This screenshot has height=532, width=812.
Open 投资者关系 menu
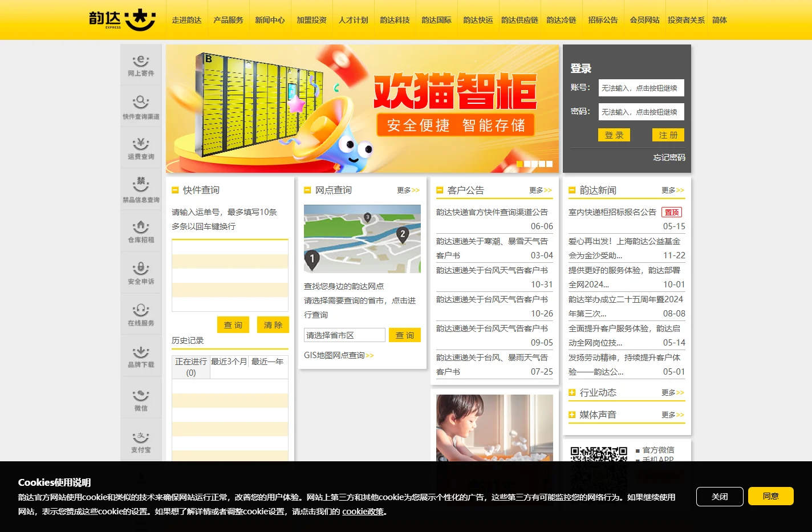[x=687, y=20]
